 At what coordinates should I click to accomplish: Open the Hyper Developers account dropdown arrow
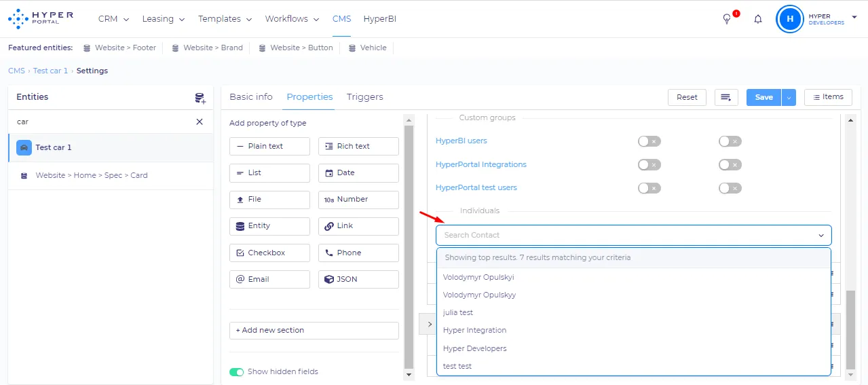tap(854, 16)
